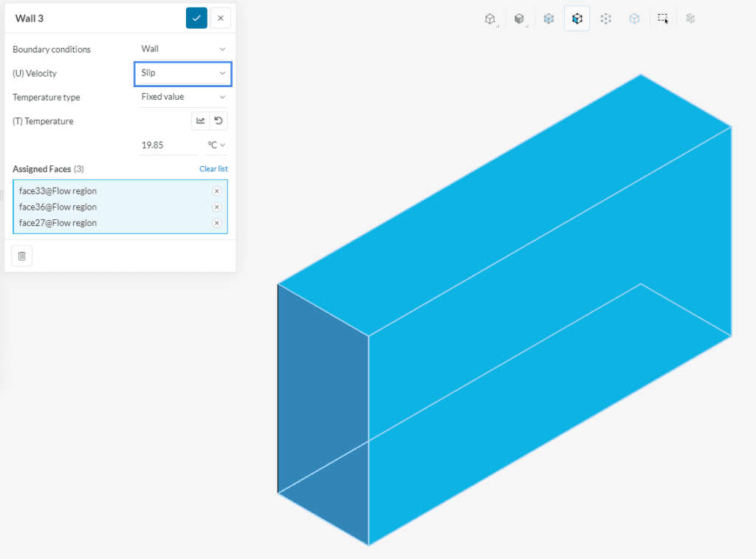Click the assembly selection icon at far right
Image resolution: width=756 pixels, height=559 pixels.
[690, 18]
